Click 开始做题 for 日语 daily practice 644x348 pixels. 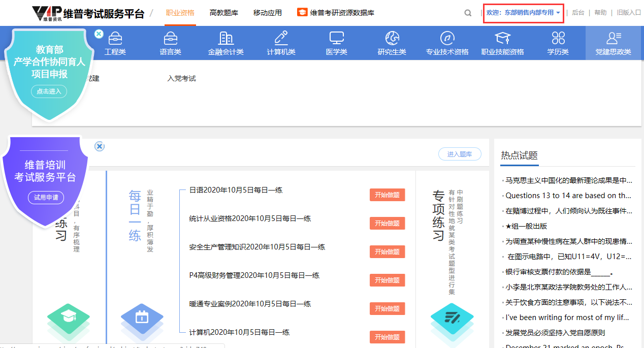(x=387, y=195)
